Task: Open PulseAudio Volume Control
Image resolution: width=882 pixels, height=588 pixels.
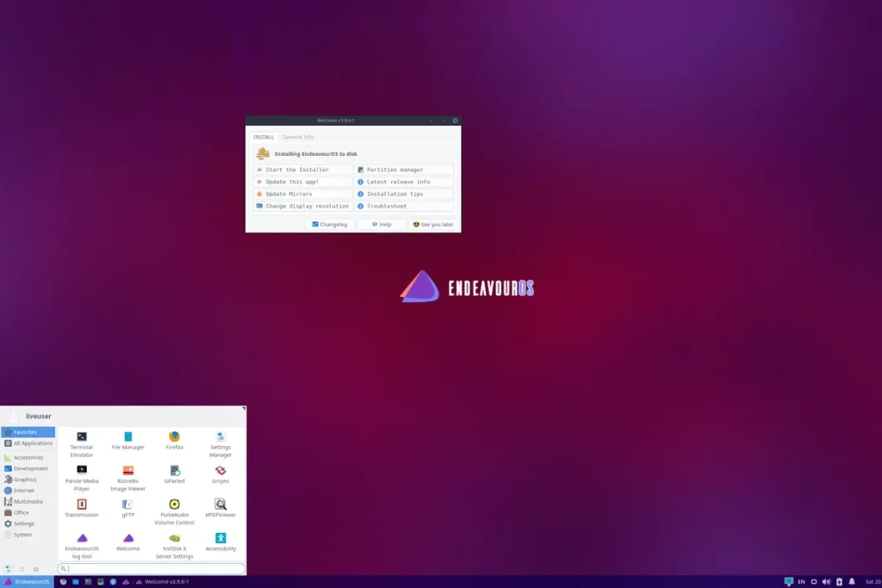Action: [x=174, y=506]
